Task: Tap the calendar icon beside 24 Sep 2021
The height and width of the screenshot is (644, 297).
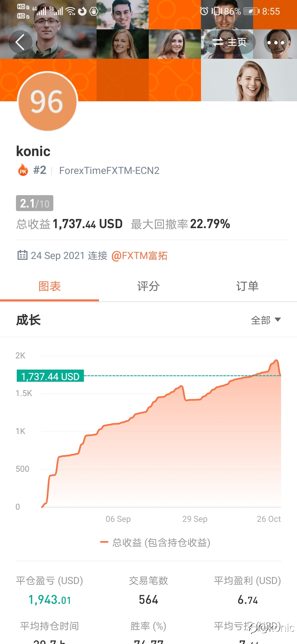Action: [22, 255]
